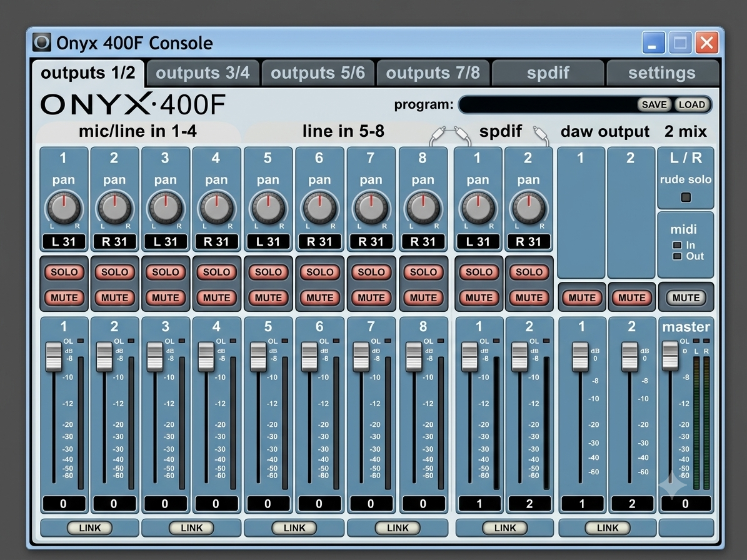Mute the master 2 mix output
Image resolution: width=747 pixels, height=560 pixels.
pos(686,297)
